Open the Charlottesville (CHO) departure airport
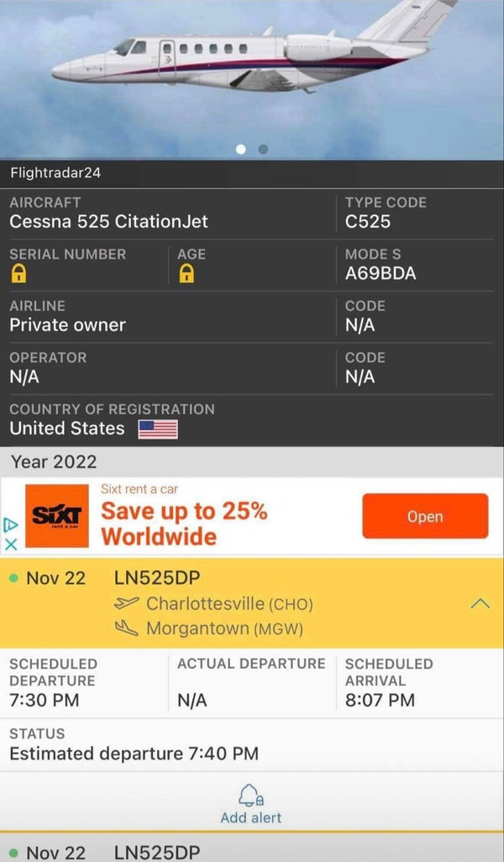Viewport: 504px width, 862px height. tap(227, 603)
